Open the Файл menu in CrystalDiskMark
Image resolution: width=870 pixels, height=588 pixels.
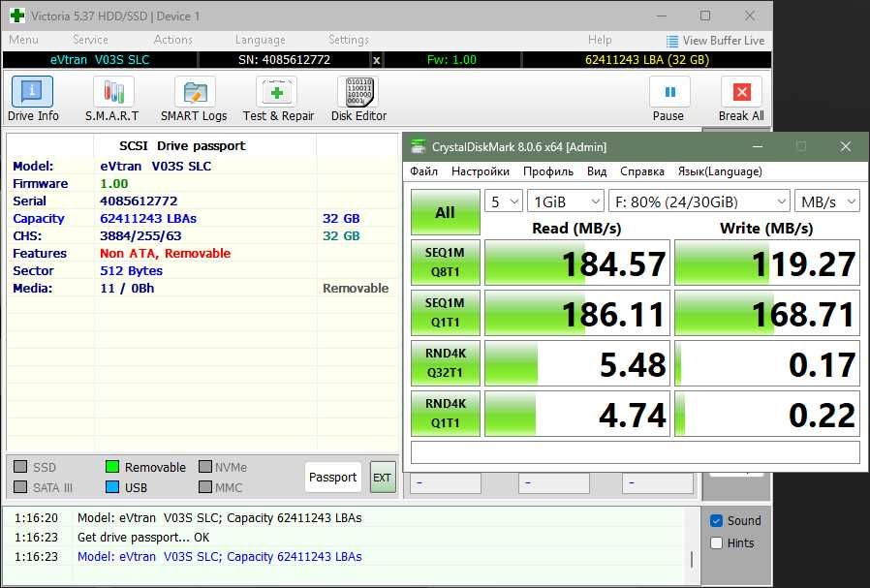tap(424, 171)
